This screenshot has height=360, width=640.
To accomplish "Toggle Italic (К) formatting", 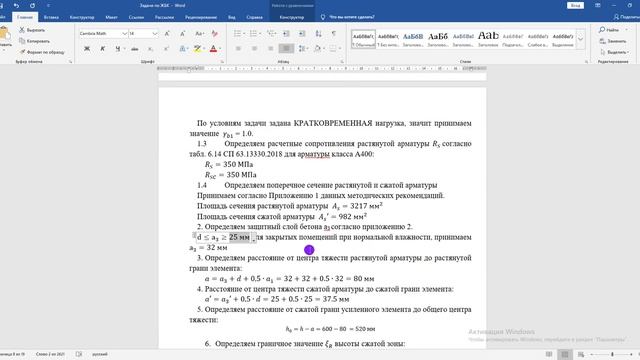I will (x=102, y=49).
